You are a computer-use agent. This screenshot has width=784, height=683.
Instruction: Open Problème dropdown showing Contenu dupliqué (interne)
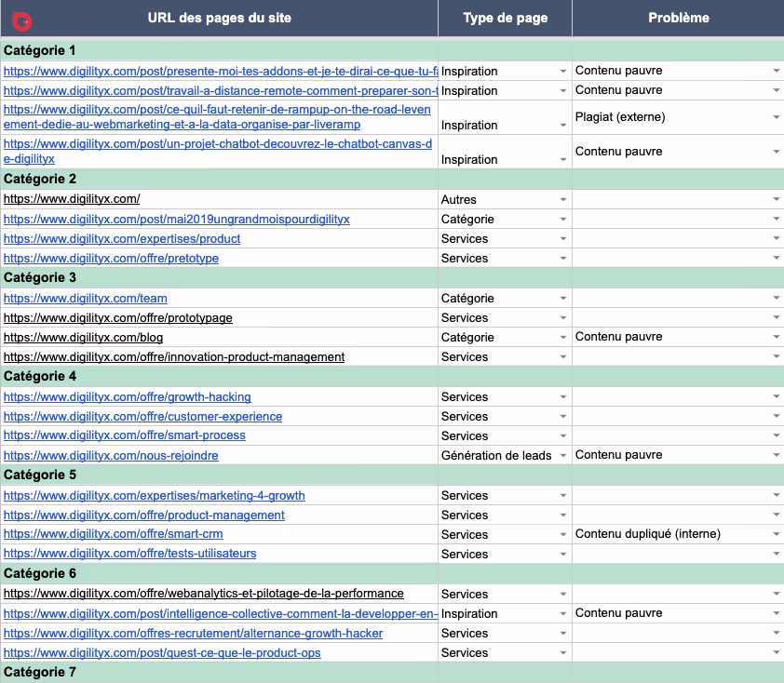tap(777, 534)
